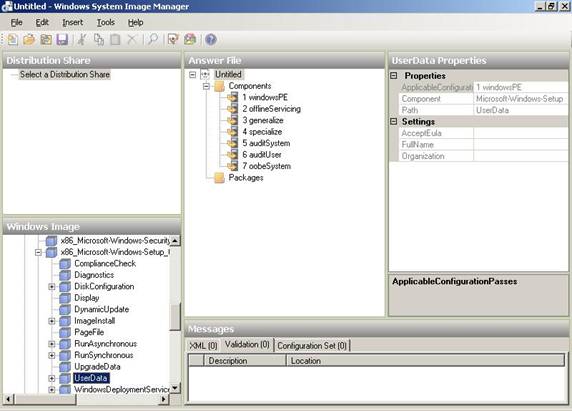Click the Cut scissors toolbar icon
The image size is (572, 411).
(82, 39)
